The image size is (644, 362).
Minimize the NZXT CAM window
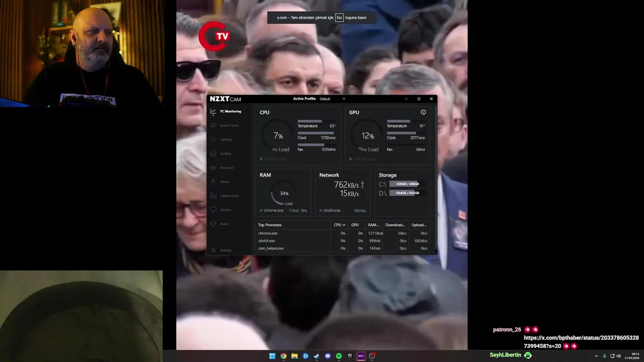coord(406,99)
